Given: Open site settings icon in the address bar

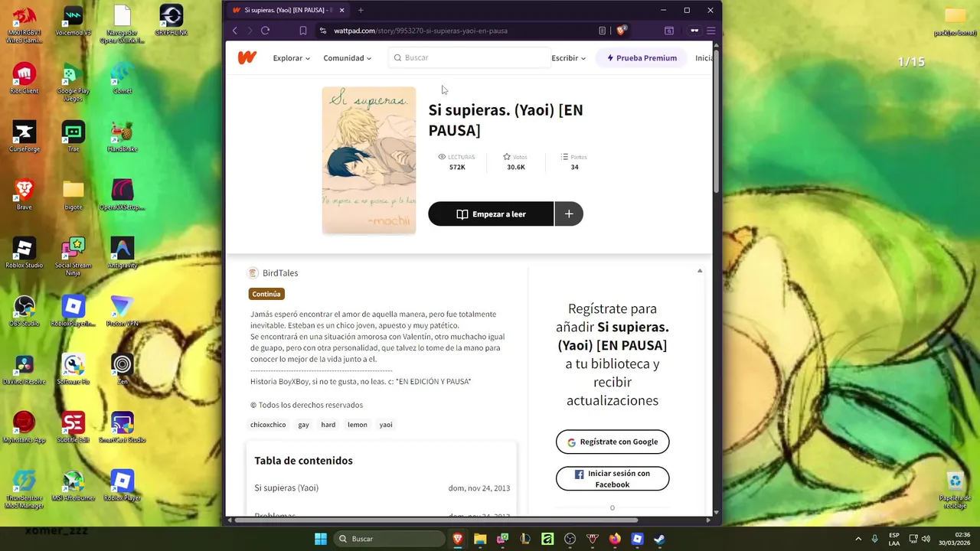Looking at the screenshot, I should pyautogui.click(x=323, y=31).
